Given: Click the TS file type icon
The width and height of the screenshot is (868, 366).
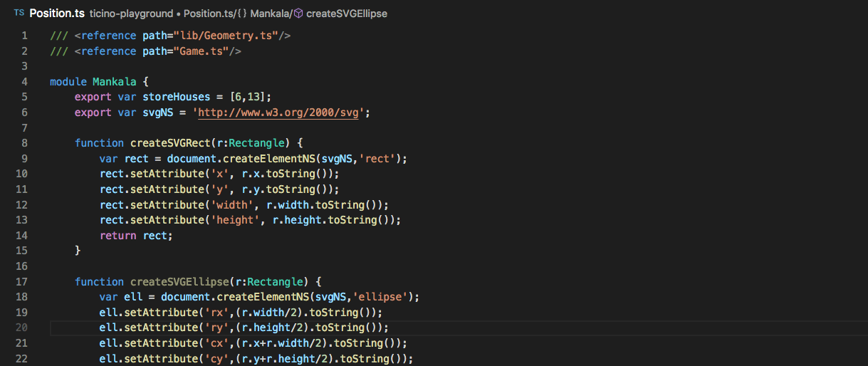Looking at the screenshot, I should click(x=19, y=13).
